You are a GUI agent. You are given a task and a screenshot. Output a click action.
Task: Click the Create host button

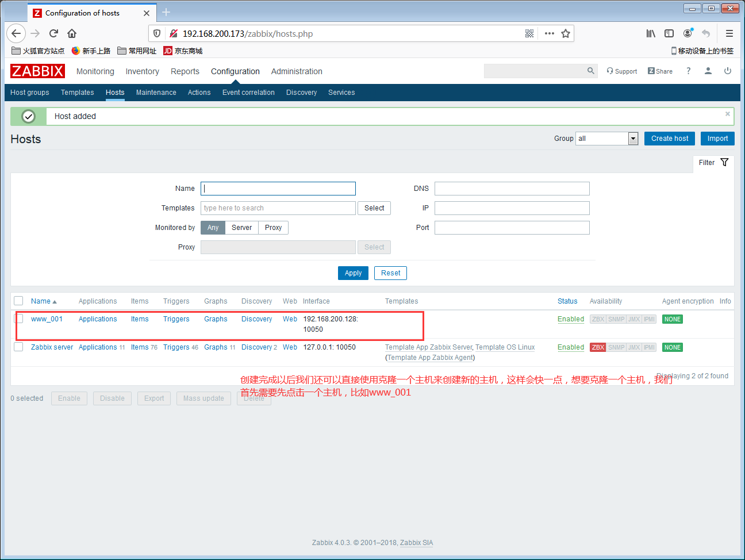pos(670,139)
